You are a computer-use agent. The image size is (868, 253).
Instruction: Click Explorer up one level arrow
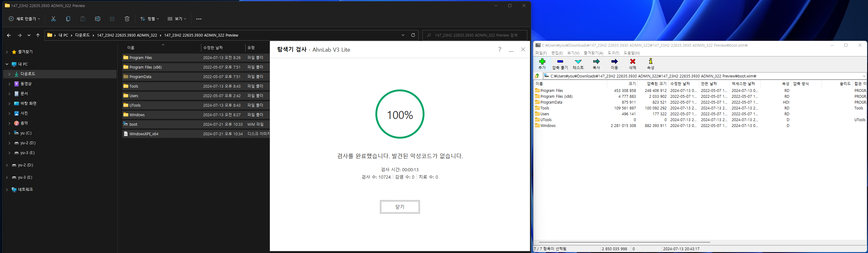coord(38,35)
